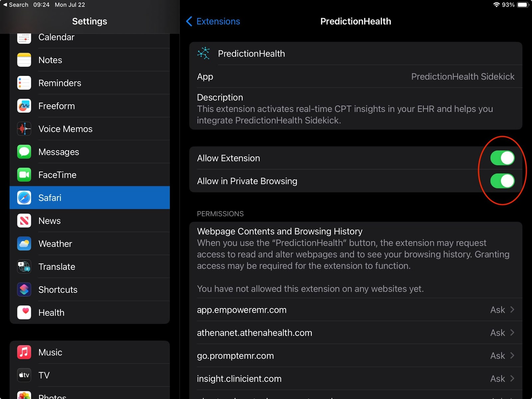This screenshot has height=399, width=532.
Task: Open Weather settings row
Action: [90, 243]
